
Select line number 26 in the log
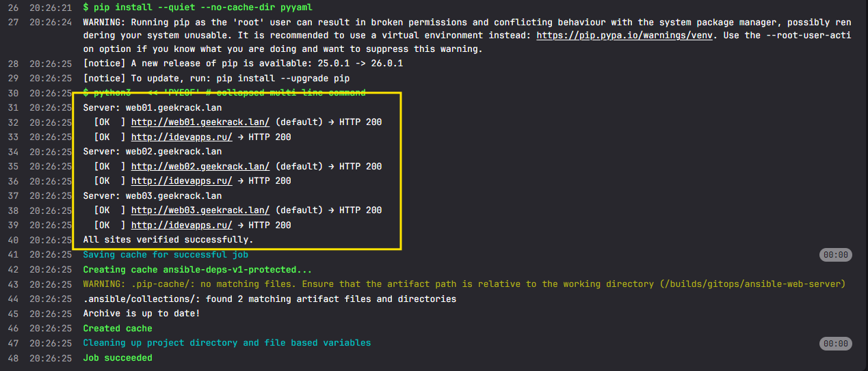tap(13, 7)
